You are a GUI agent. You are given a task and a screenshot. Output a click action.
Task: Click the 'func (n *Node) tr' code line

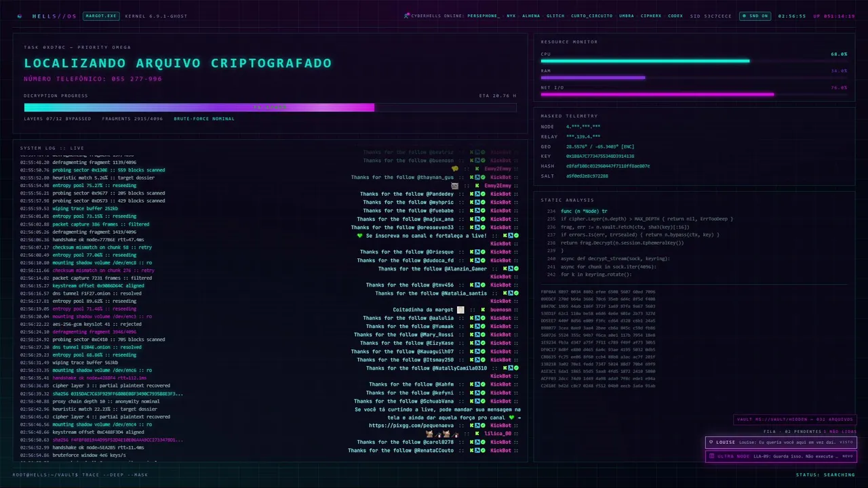pos(584,211)
